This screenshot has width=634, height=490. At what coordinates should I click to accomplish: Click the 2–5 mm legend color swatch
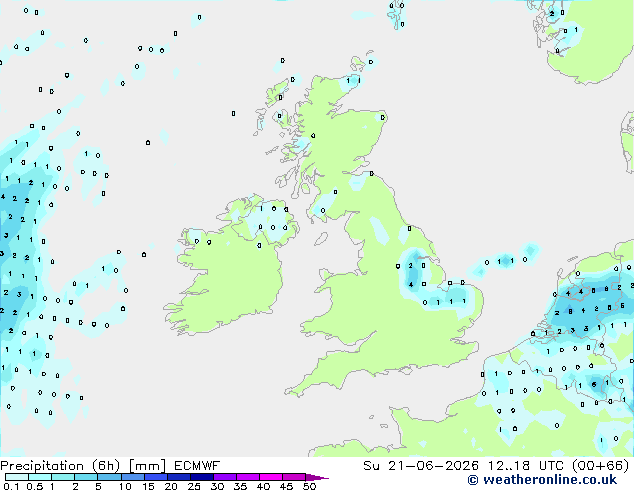pos(86,477)
